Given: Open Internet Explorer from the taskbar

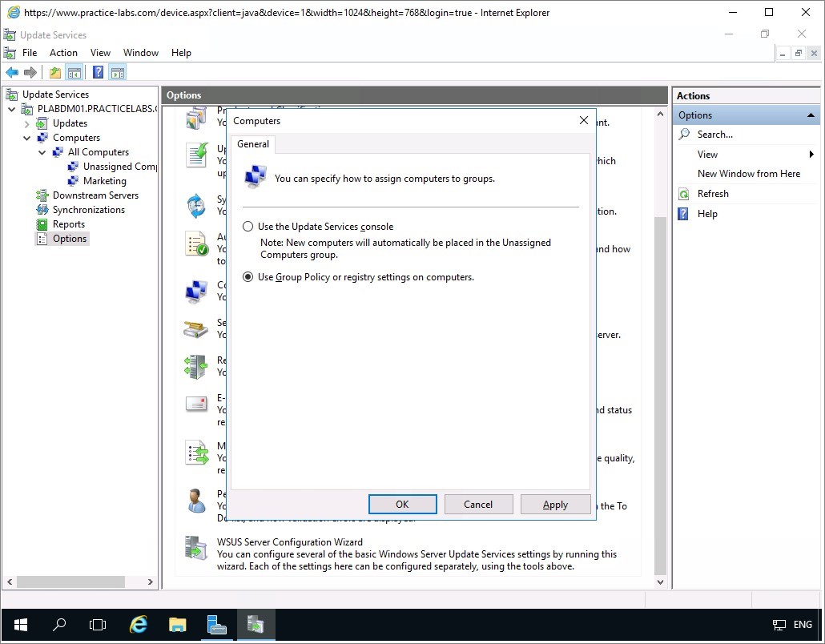Looking at the screenshot, I should pyautogui.click(x=139, y=625).
